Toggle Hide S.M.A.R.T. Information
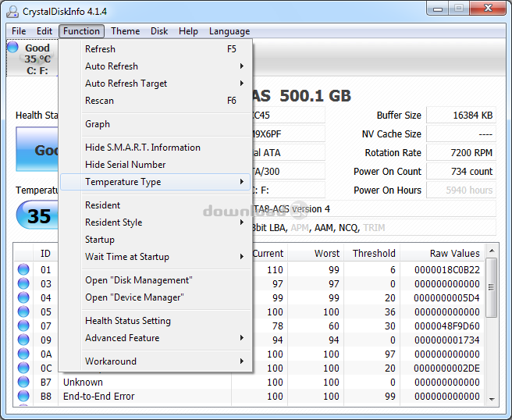Viewport: 512px width, 420px height. click(x=142, y=148)
